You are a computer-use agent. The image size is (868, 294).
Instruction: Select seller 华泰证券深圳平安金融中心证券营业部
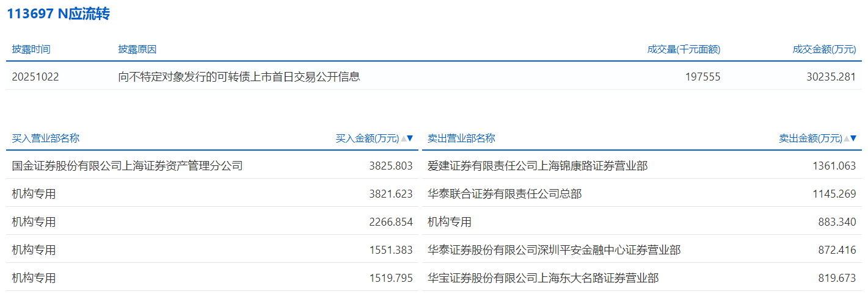[554, 250]
